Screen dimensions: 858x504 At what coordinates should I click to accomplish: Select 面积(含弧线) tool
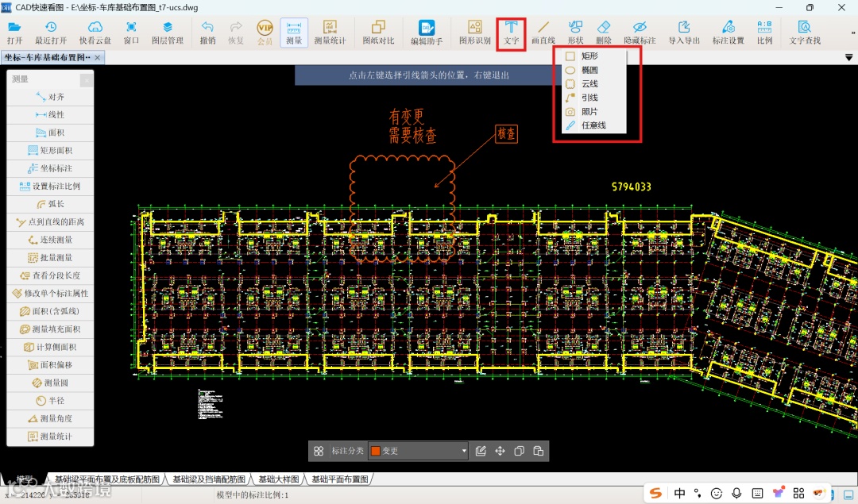50,311
